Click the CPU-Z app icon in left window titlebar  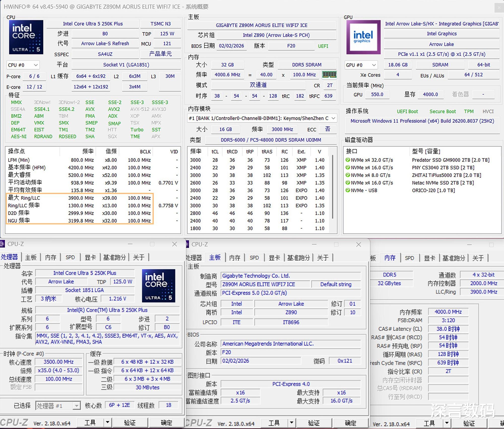coord(2,244)
